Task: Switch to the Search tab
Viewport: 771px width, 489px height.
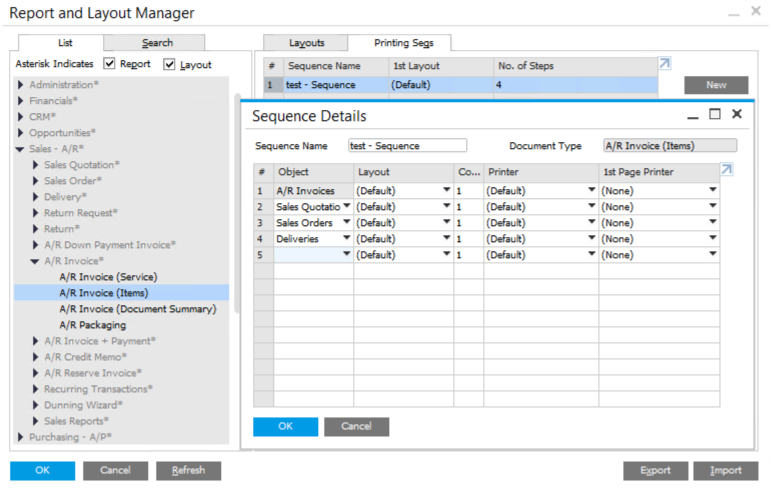Action: pos(157,43)
